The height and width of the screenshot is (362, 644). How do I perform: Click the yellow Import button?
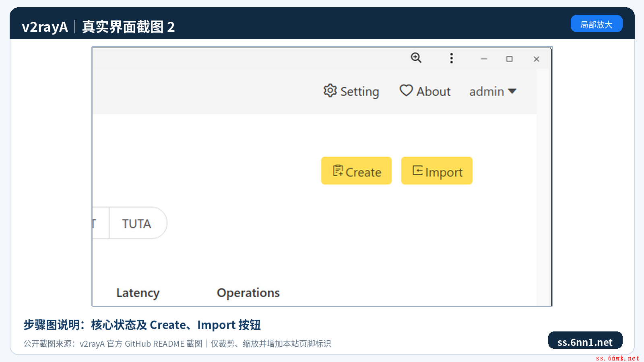pyautogui.click(x=437, y=171)
